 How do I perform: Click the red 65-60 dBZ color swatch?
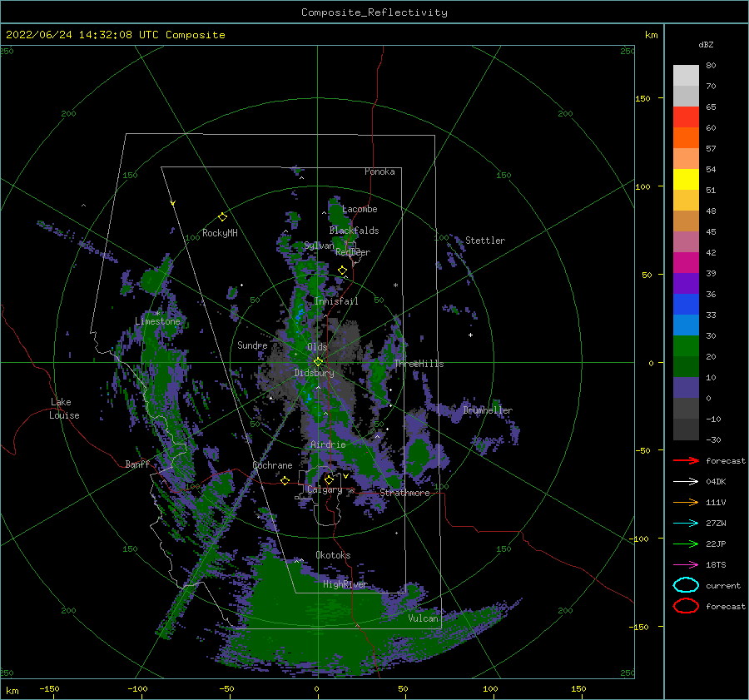point(686,117)
